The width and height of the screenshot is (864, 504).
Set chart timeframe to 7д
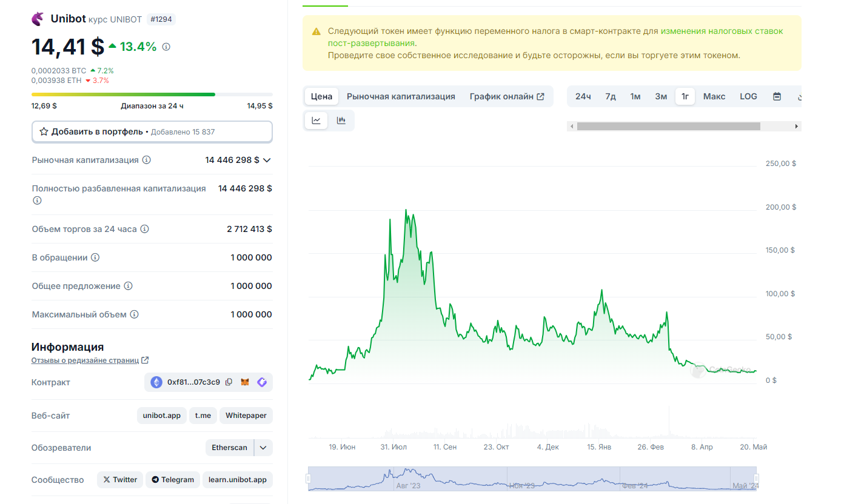(x=611, y=96)
